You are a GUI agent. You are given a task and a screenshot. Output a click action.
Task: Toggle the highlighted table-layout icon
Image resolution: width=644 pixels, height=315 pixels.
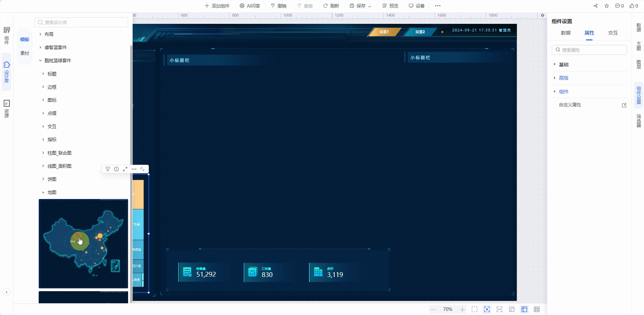[524, 309]
